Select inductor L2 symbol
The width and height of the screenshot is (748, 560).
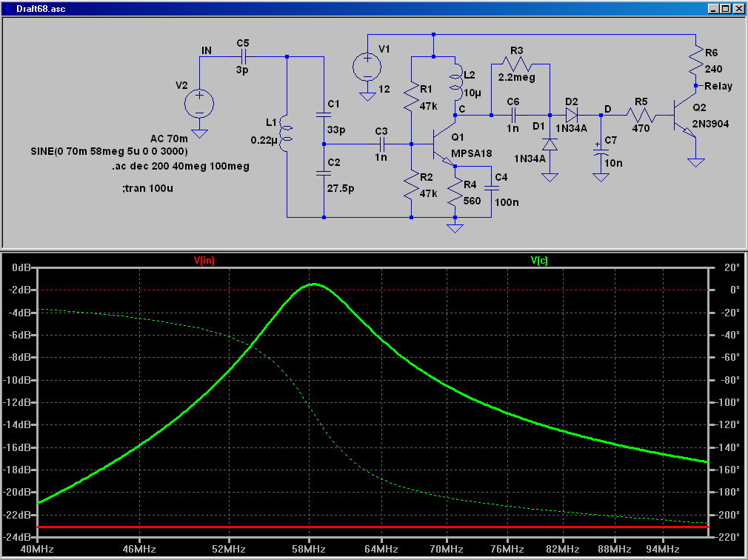click(x=456, y=82)
